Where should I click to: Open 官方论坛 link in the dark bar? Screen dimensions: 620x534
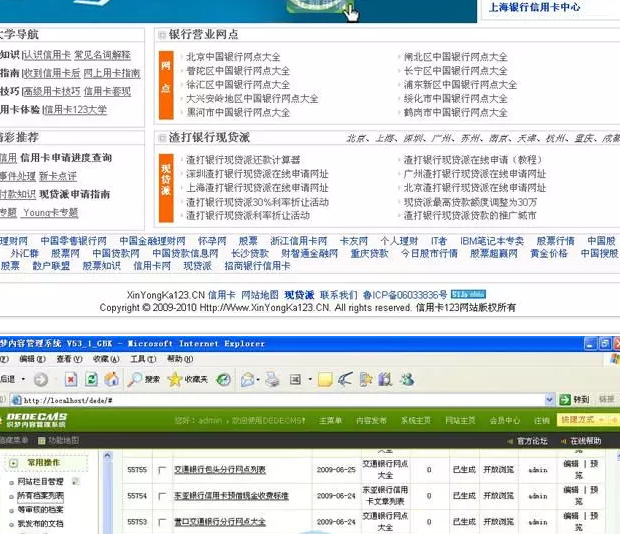point(532,441)
